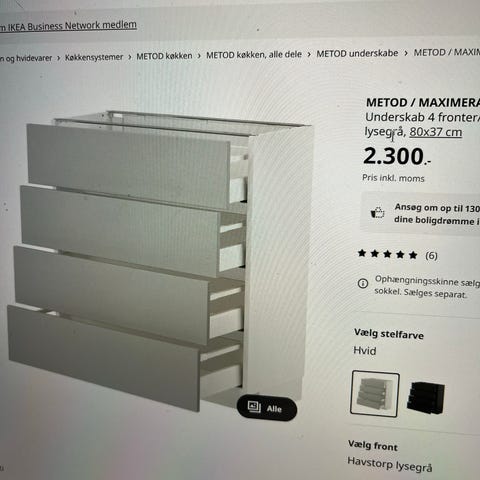Select the black frame color thumbnail
480x480 pixels.
pos(426,397)
